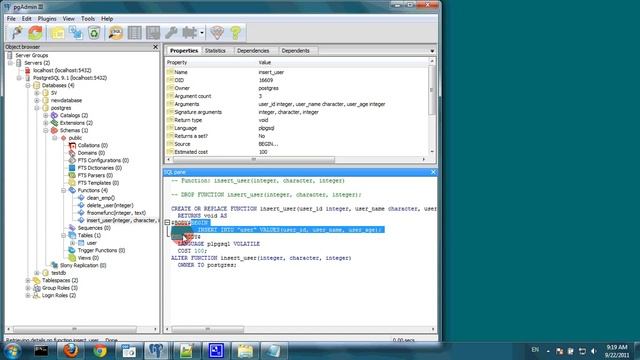Click the View data grid icon
This screenshot has width=640, height=360.
(x=134, y=33)
